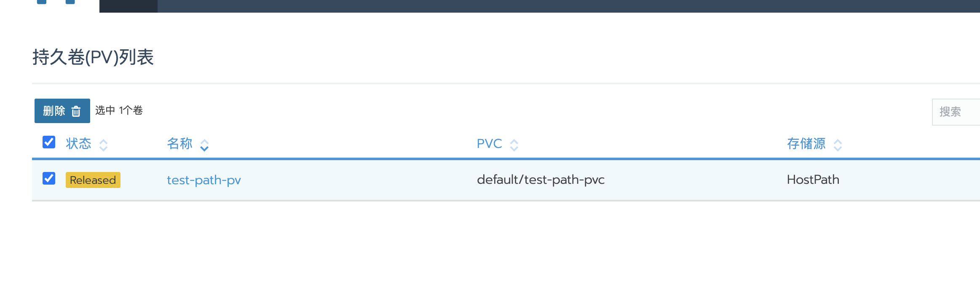Click the 持久卷(PV)列表 page title

coord(93,57)
